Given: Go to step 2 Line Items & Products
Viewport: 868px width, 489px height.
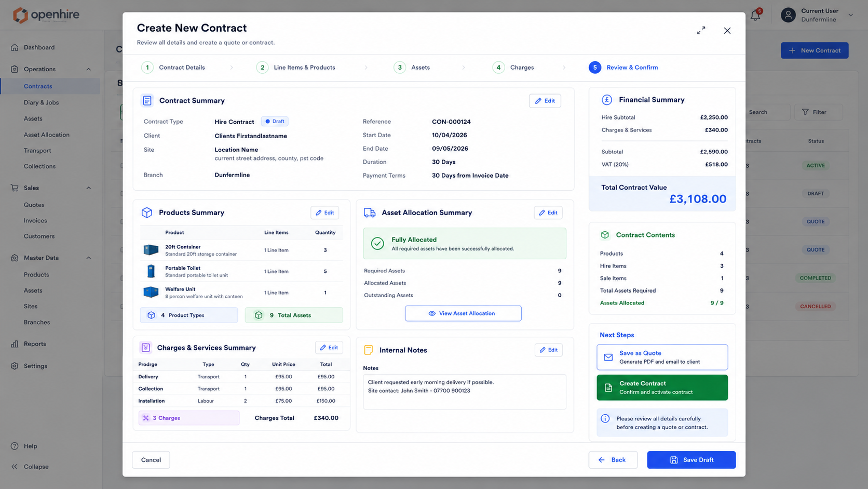Looking at the screenshot, I should (x=296, y=68).
